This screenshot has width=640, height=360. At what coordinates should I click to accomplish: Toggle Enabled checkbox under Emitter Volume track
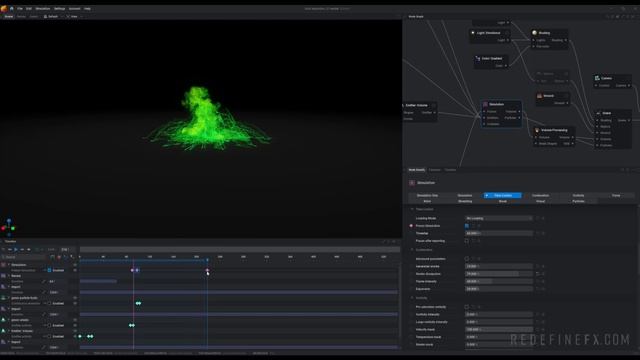click(49, 336)
